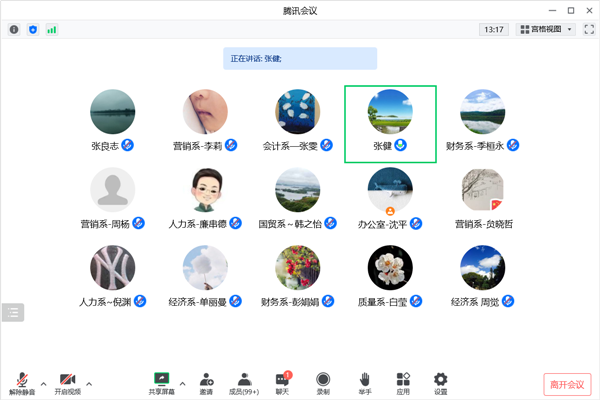Click the red 离开会议 leave button
The height and width of the screenshot is (400, 600).
coord(567,384)
